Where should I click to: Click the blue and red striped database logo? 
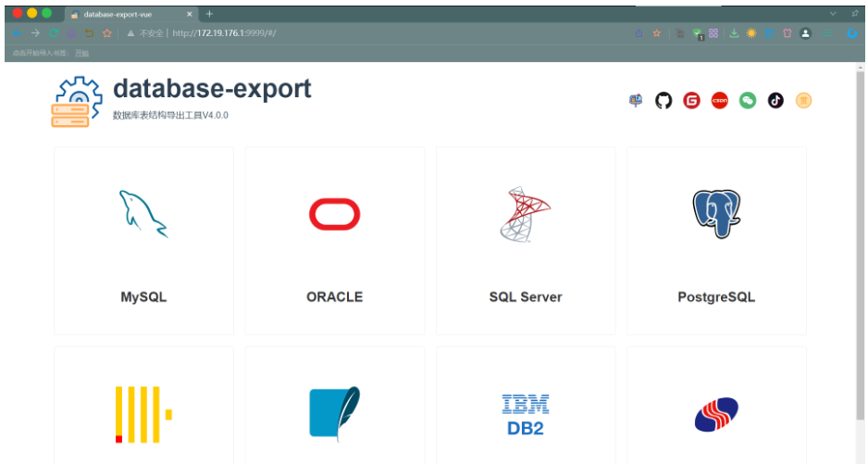tap(716, 414)
